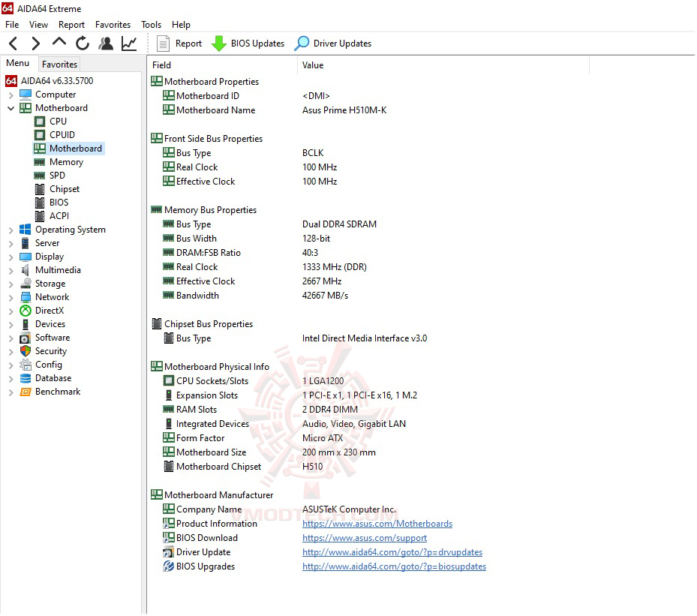Select the Database category

(x=45, y=378)
